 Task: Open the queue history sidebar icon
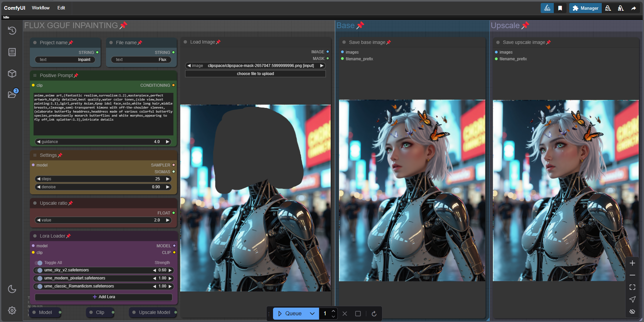tap(12, 31)
